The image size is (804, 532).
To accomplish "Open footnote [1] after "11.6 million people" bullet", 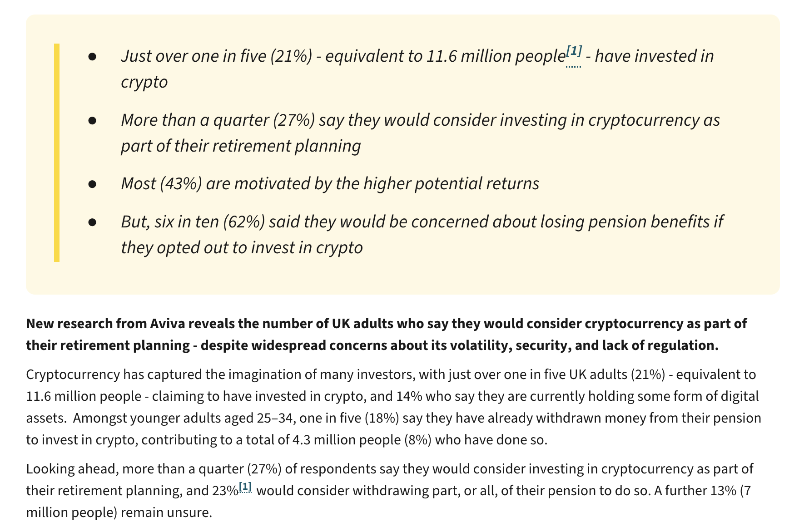I will 574,52.
